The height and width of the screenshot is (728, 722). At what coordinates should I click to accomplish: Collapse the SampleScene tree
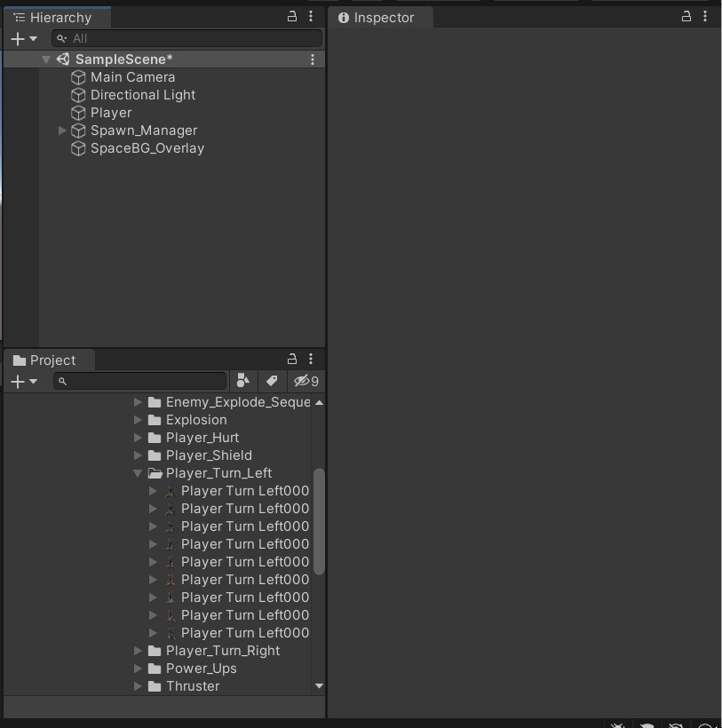coord(46,59)
